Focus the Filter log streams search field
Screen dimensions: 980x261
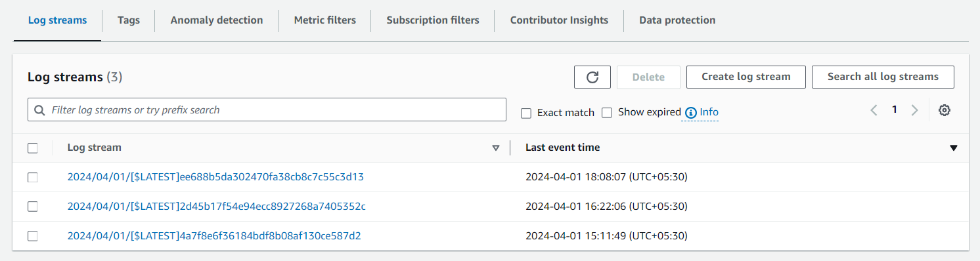[267, 110]
